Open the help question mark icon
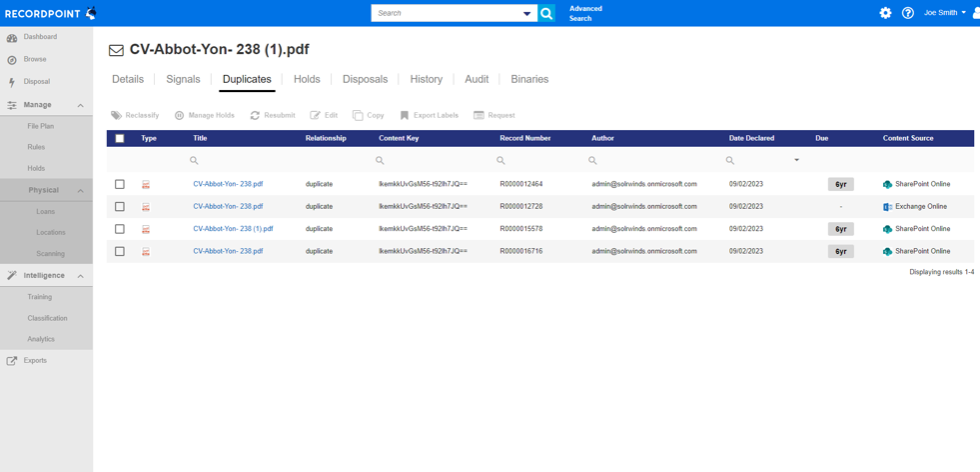The height and width of the screenshot is (472, 980). (908, 13)
